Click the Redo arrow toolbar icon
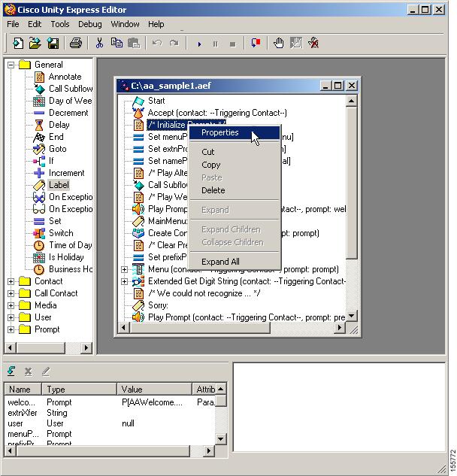The height and width of the screenshot is (476, 457). tap(174, 43)
